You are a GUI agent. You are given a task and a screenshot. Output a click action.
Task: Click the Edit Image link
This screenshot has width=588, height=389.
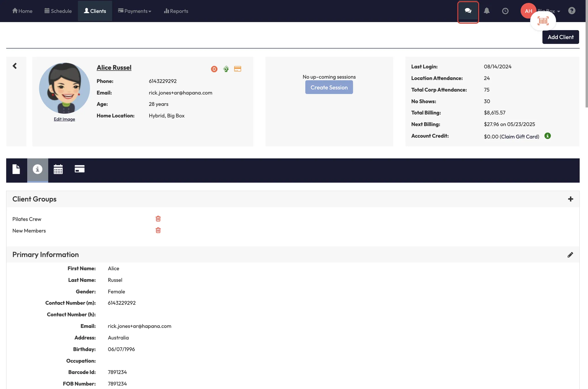tap(64, 119)
